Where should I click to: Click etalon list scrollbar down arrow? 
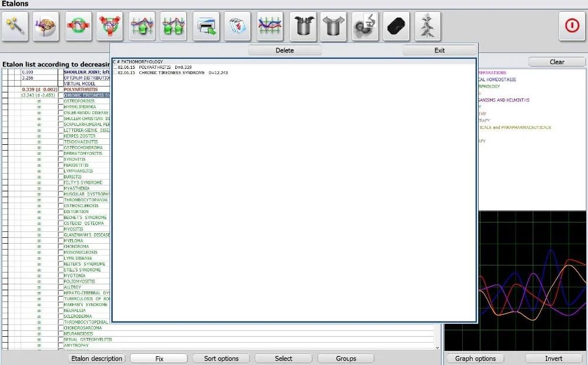(x=437, y=348)
